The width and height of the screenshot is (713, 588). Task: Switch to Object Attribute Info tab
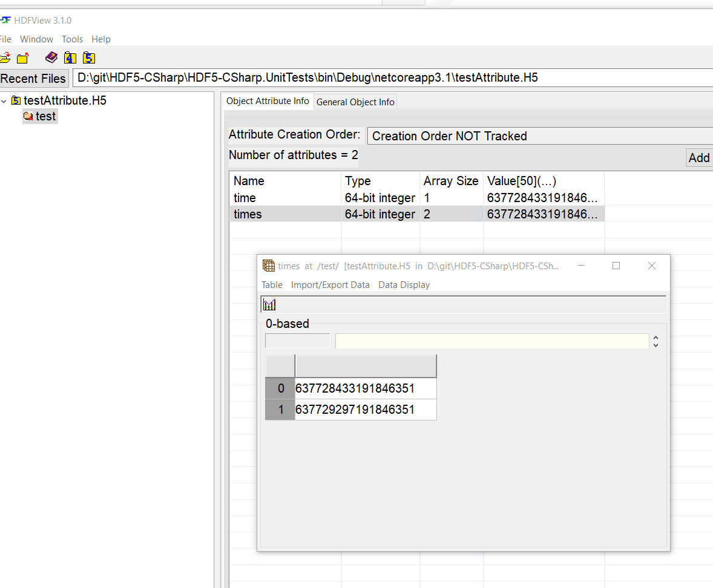tap(268, 101)
